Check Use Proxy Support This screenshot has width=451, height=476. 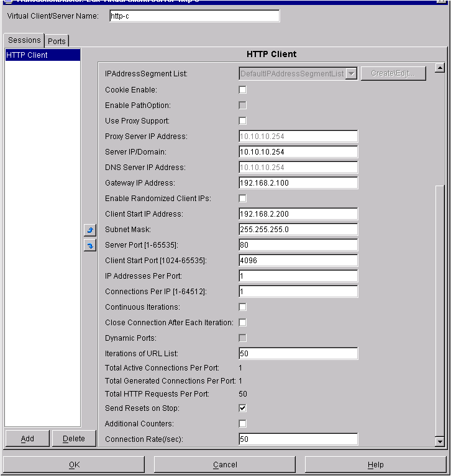(x=242, y=121)
